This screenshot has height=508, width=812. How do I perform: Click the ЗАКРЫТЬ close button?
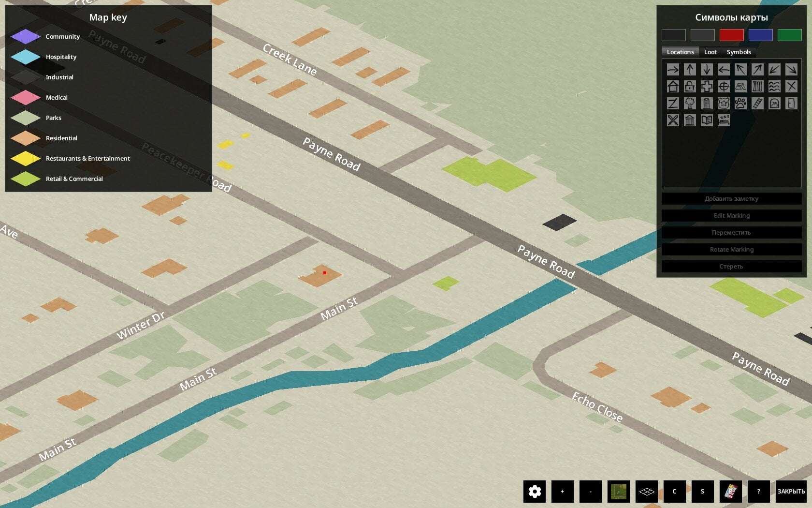(x=791, y=492)
